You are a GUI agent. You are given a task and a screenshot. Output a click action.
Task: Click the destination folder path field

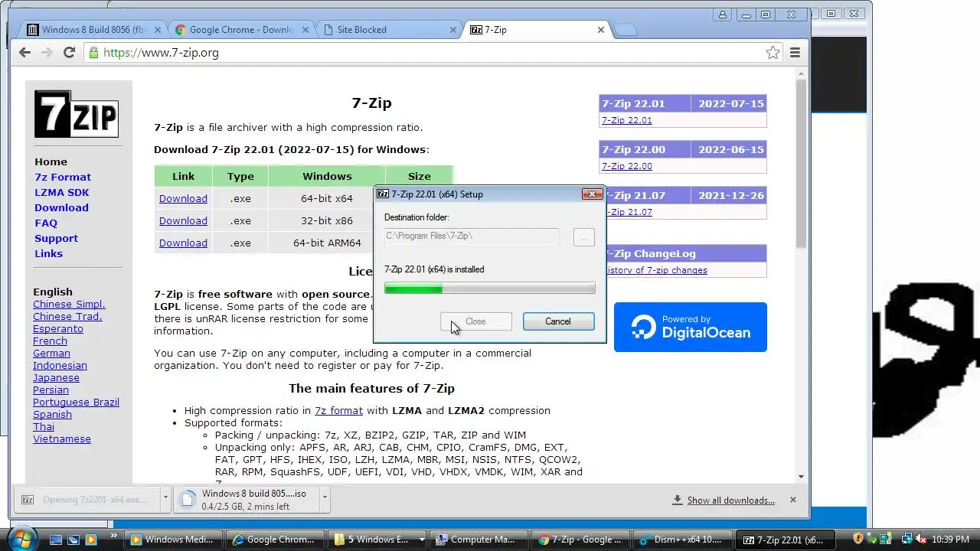(x=471, y=236)
